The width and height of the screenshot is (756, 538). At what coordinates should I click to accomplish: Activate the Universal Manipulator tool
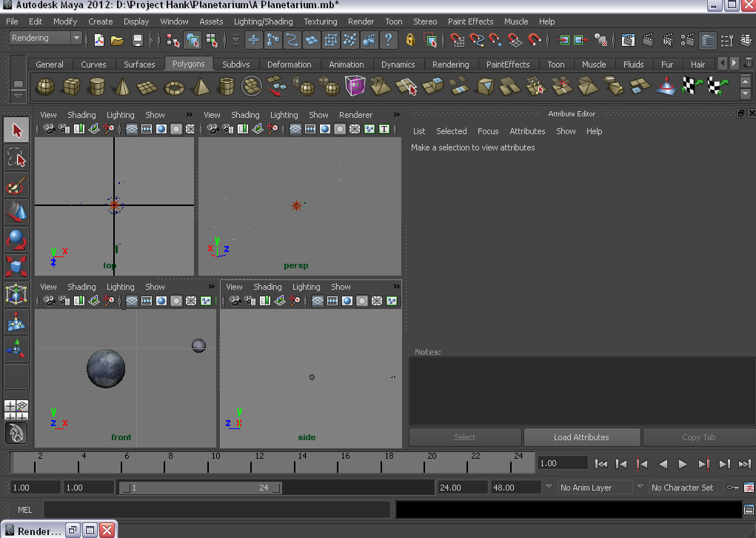click(16, 294)
